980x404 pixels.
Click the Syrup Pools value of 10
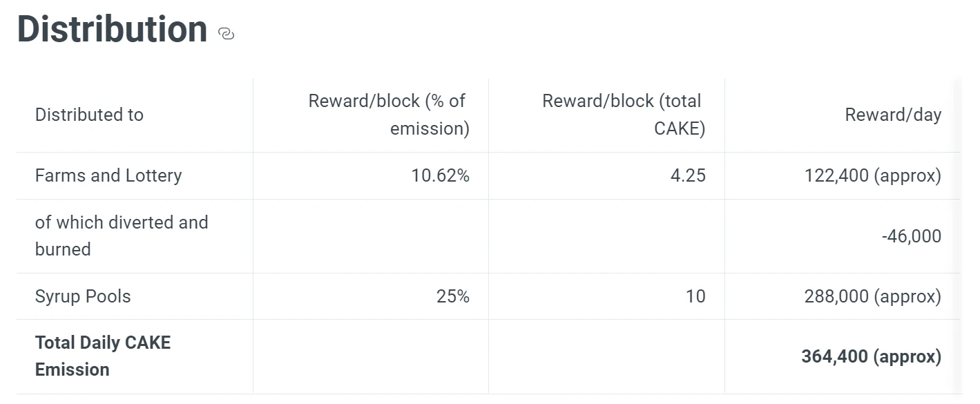[695, 296]
